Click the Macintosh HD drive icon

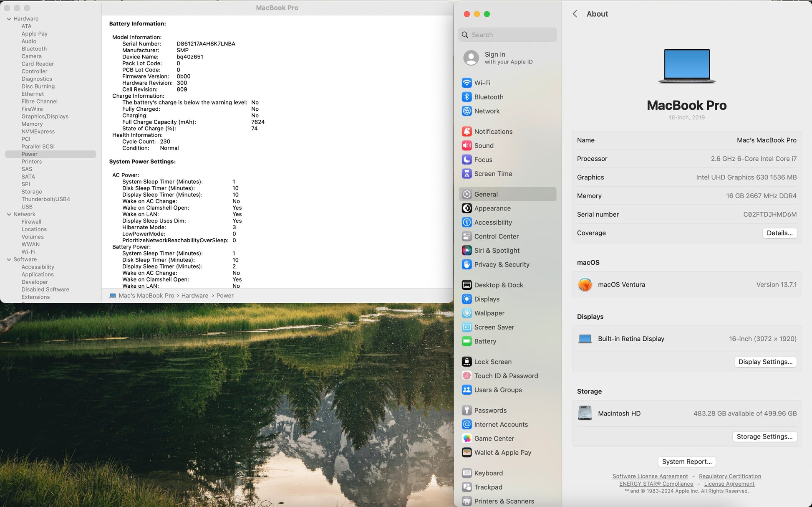click(585, 413)
